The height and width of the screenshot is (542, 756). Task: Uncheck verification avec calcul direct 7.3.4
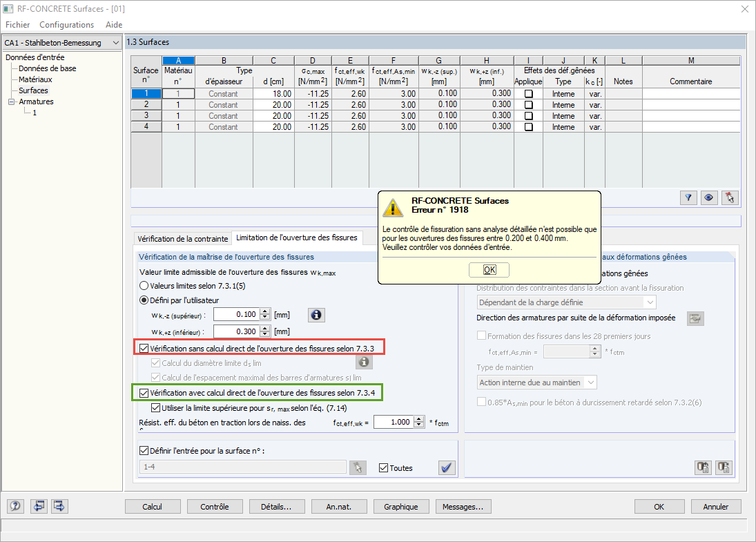point(144,393)
